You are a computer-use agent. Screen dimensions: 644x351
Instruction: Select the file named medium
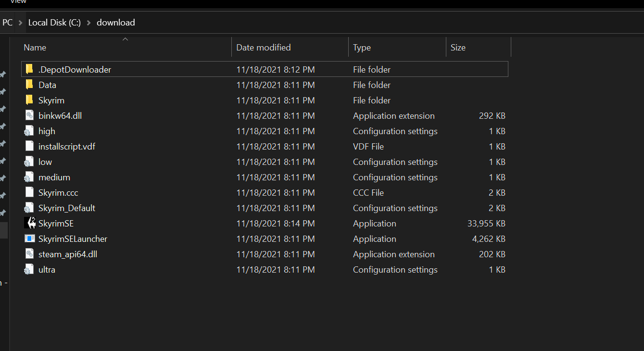click(54, 177)
